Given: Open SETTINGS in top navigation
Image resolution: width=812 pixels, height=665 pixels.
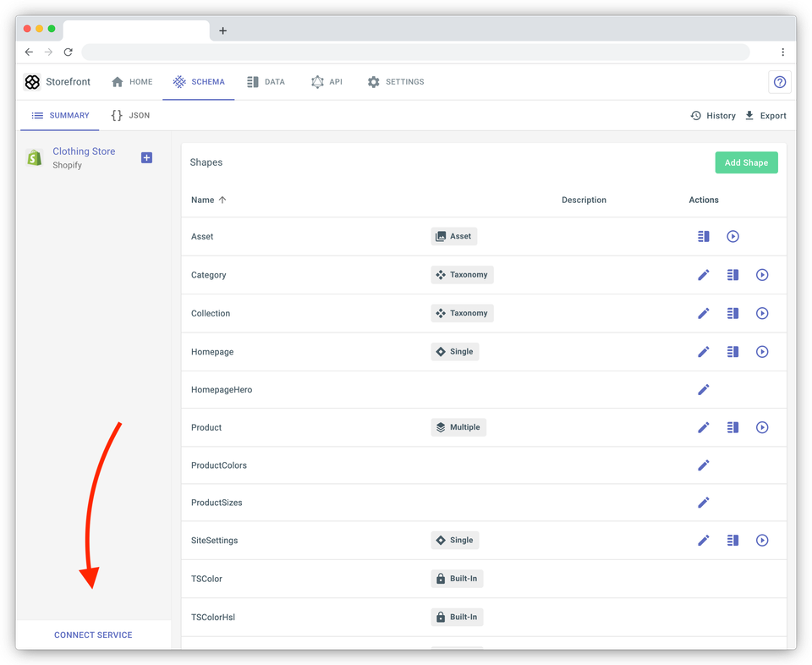Looking at the screenshot, I should tap(396, 82).
